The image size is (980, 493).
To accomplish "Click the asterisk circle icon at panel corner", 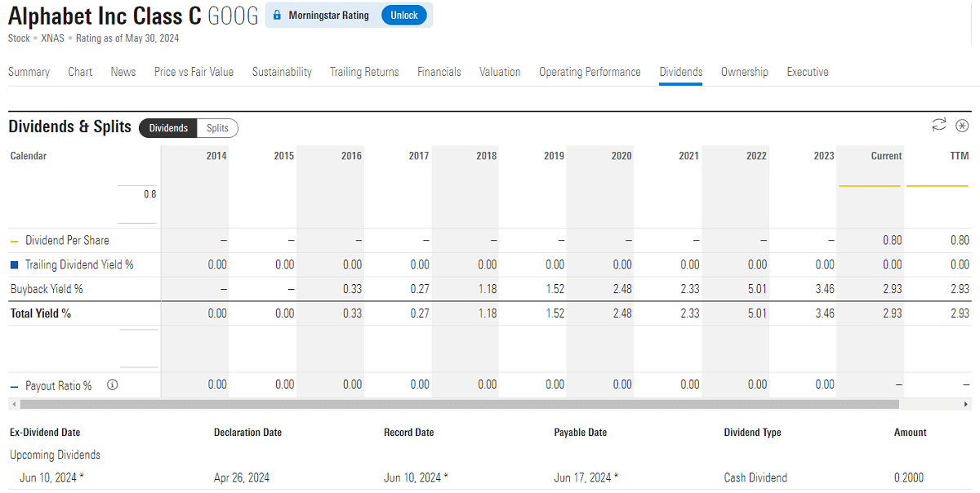I will click(962, 125).
